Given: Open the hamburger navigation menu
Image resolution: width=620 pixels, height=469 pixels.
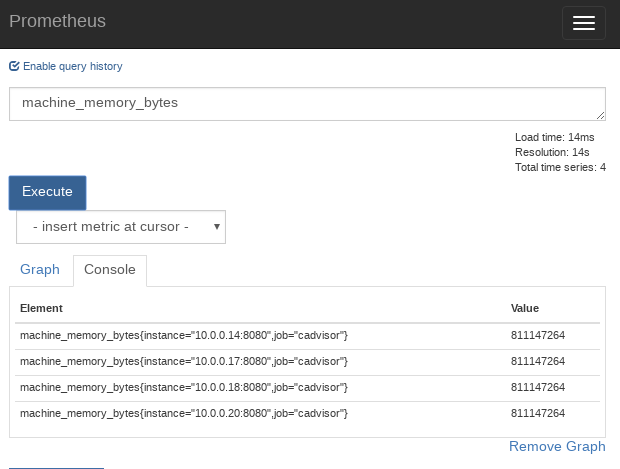Looking at the screenshot, I should [x=584, y=23].
